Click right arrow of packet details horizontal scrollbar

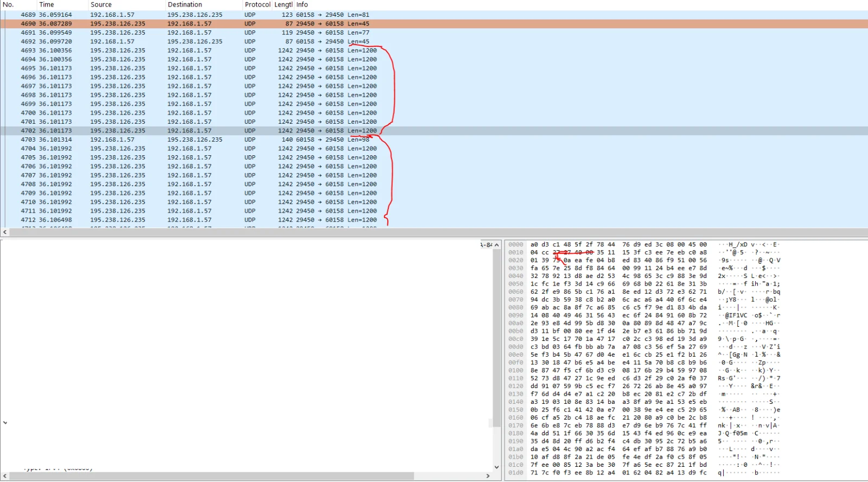[488, 476]
